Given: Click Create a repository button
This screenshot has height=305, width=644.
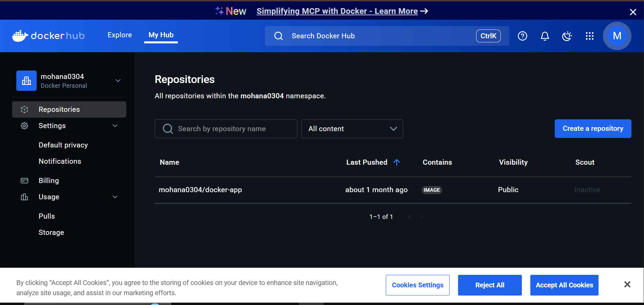Looking at the screenshot, I should tap(593, 128).
